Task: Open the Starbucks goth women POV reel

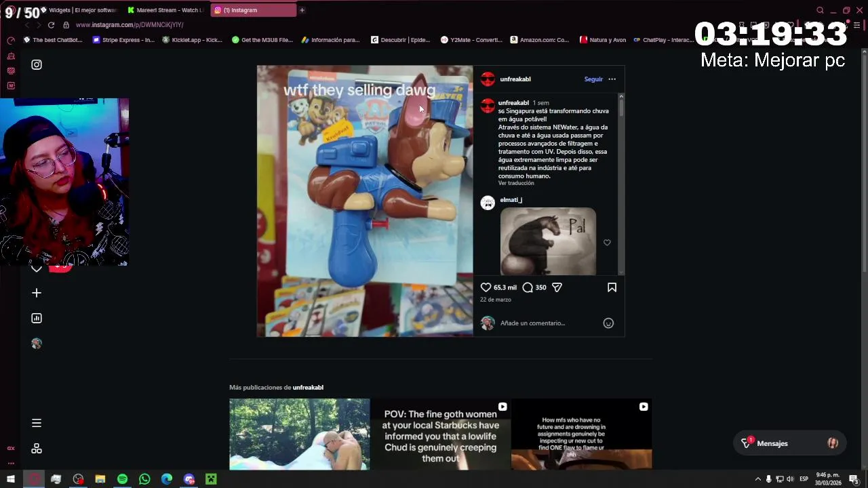Action: pyautogui.click(x=441, y=434)
